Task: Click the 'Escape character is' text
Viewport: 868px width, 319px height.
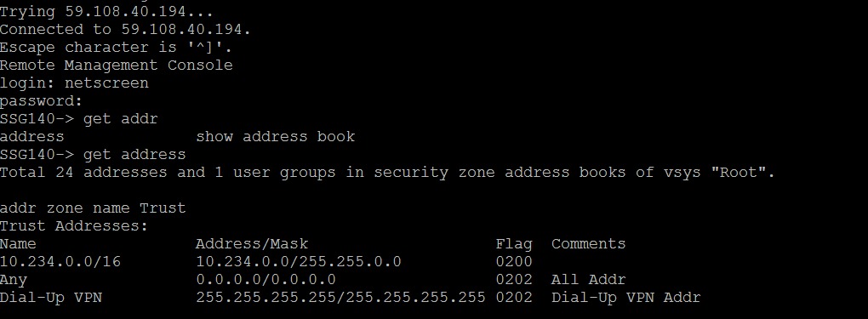Action: click(88, 48)
